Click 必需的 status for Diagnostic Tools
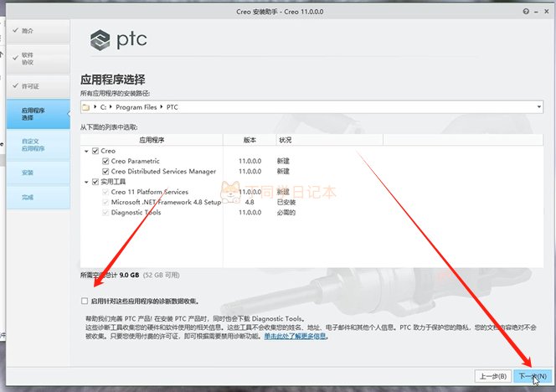Viewport: 556px width, 392px height. click(x=286, y=213)
